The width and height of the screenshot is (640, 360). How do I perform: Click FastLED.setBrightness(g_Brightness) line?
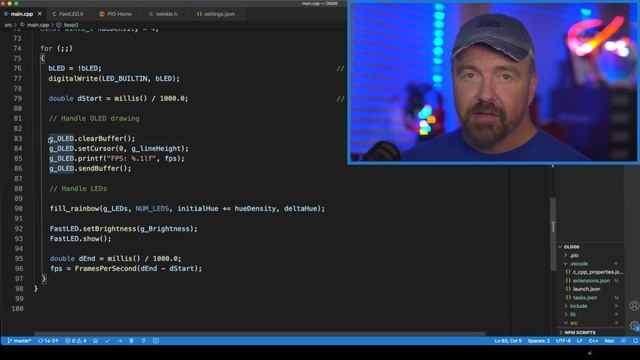point(124,229)
